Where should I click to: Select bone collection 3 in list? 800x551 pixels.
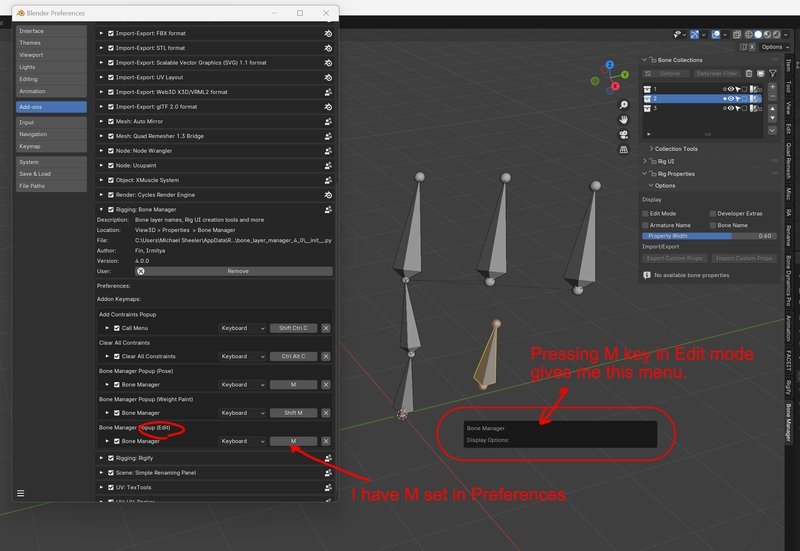[702, 108]
